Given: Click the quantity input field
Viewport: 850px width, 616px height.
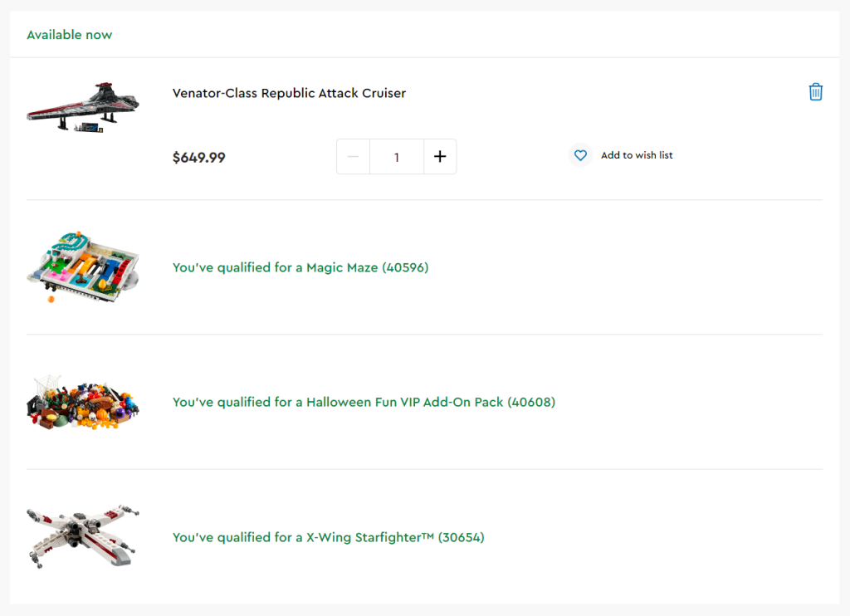Looking at the screenshot, I should point(397,157).
